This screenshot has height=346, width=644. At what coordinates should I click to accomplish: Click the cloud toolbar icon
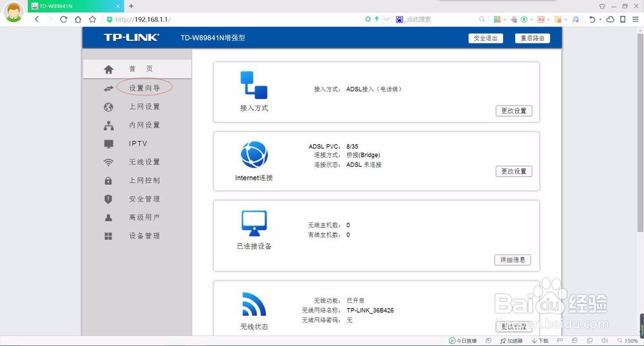click(x=611, y=19)
